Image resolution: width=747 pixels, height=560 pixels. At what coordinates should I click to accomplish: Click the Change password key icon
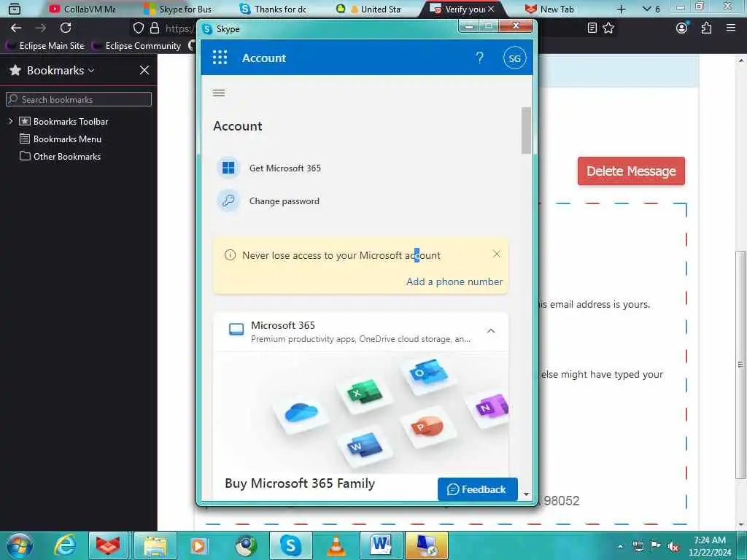point(228,201)
